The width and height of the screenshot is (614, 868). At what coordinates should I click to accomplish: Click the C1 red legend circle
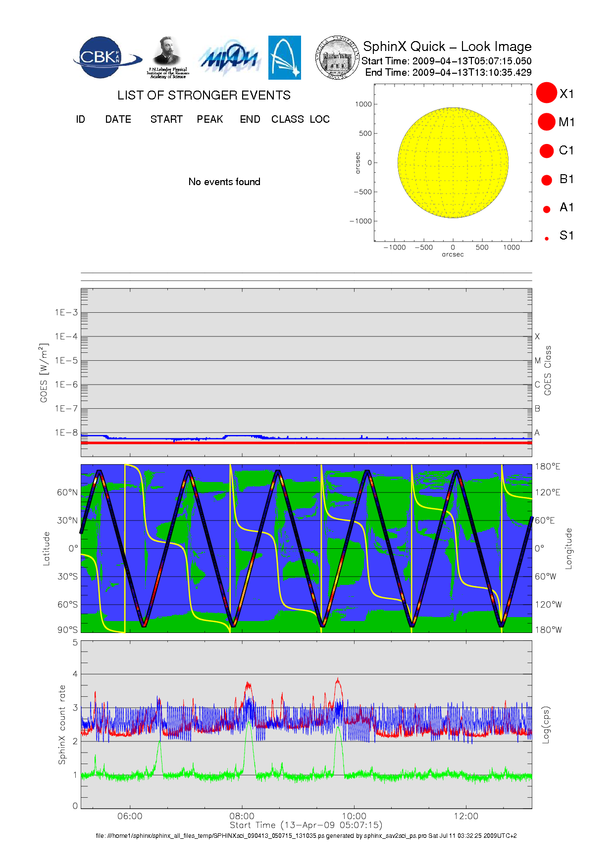[547, 150]
